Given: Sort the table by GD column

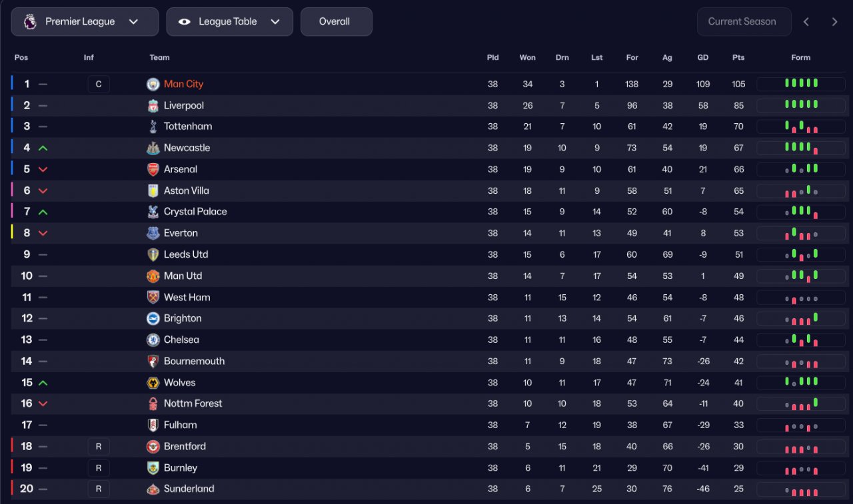Looking at the screenshot, I should [703, 57].
